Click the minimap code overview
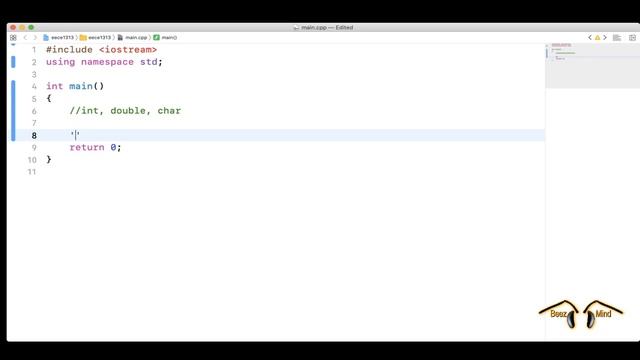 (592, 65)
